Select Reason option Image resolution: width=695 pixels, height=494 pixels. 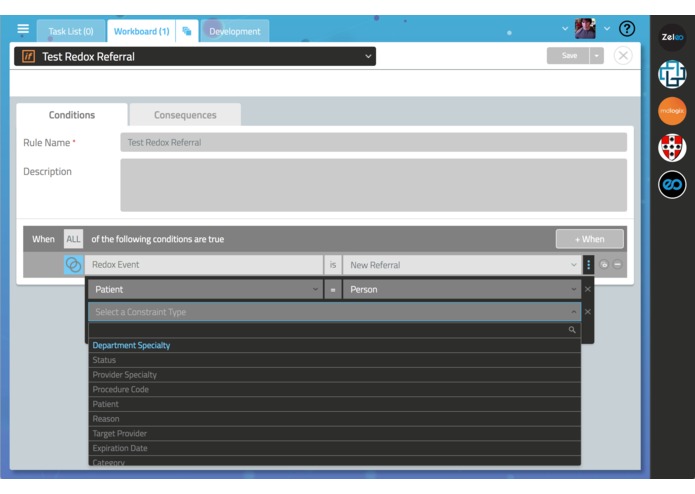click(334, 419)
